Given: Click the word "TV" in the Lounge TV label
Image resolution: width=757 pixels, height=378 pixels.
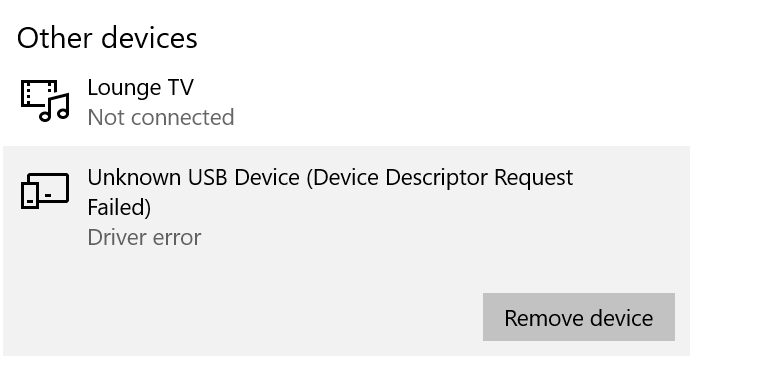Looking at the screenshot, I should (x=181, y=87).
